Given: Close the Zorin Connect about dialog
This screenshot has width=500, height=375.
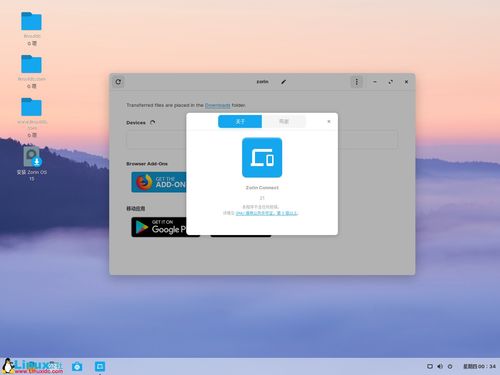Looking at the screenshot, I should click(329, 121).
